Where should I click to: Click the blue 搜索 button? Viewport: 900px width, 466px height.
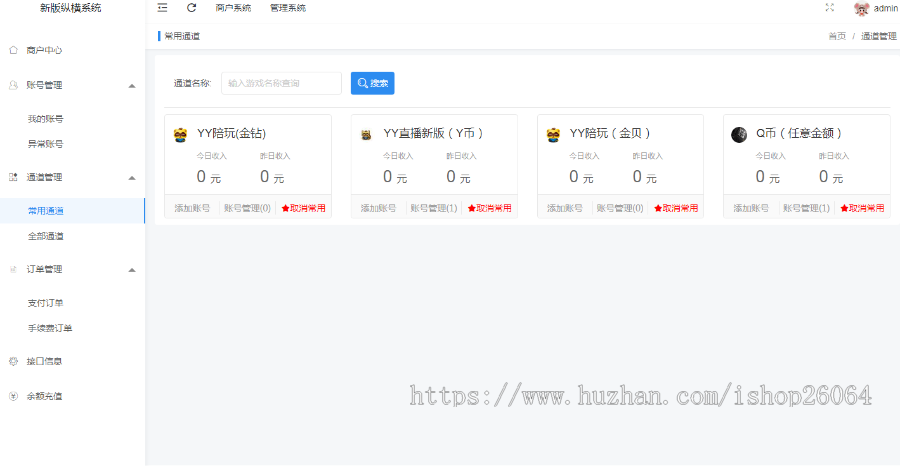[373, 83]
